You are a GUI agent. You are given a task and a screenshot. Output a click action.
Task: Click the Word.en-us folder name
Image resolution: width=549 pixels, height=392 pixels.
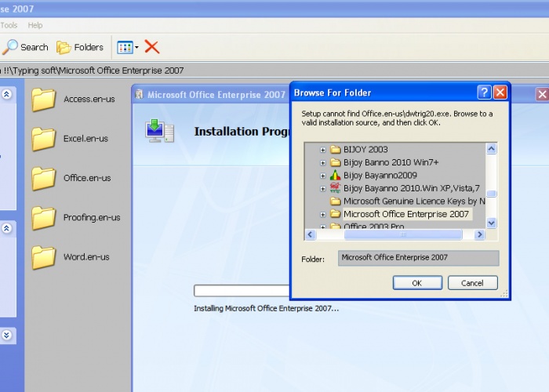(x=86, y=257)
